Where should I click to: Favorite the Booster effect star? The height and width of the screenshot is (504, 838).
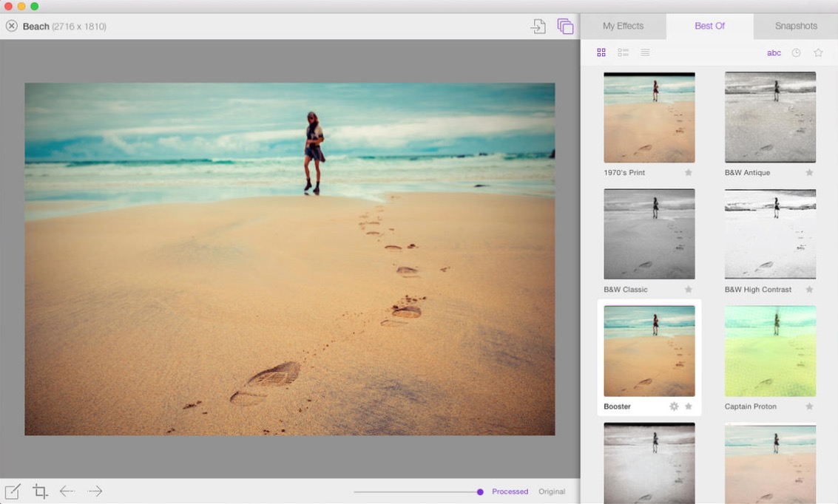coord(689,406)
